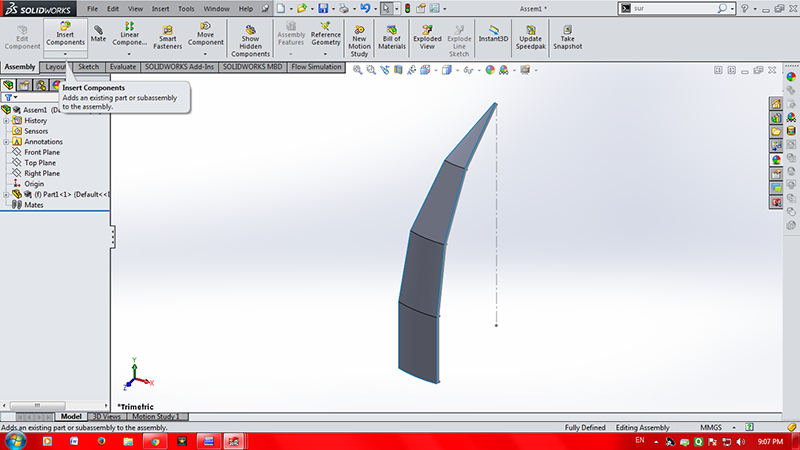The height and width of the screenshot is (450, 800).
Task: Open the Reference Geometry dropdown arrow
Action: 326,54
